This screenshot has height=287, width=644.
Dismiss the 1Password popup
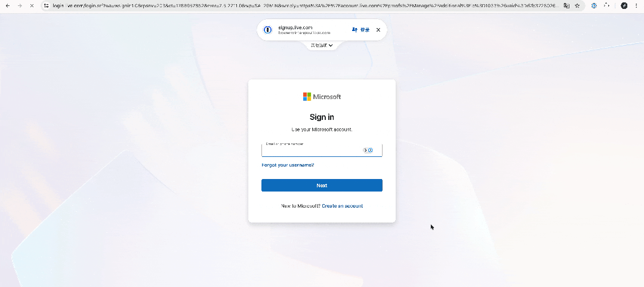[x=378, y=30]
